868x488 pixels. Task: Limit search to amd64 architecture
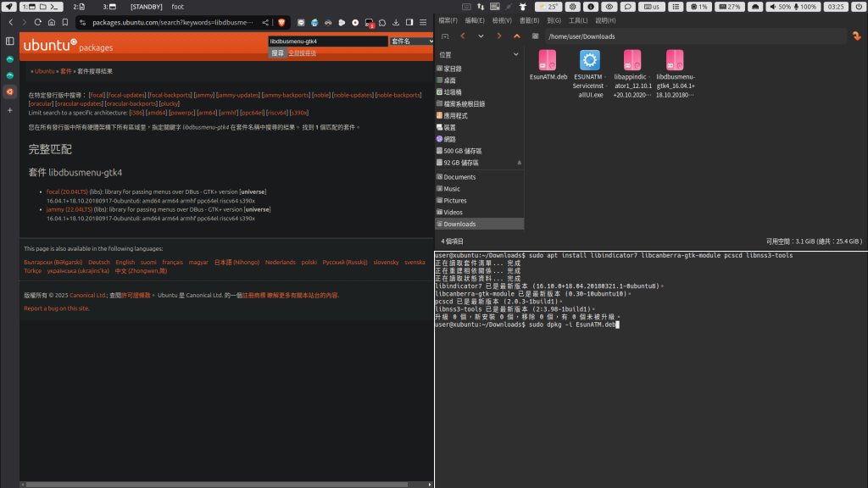coord(157,113)
